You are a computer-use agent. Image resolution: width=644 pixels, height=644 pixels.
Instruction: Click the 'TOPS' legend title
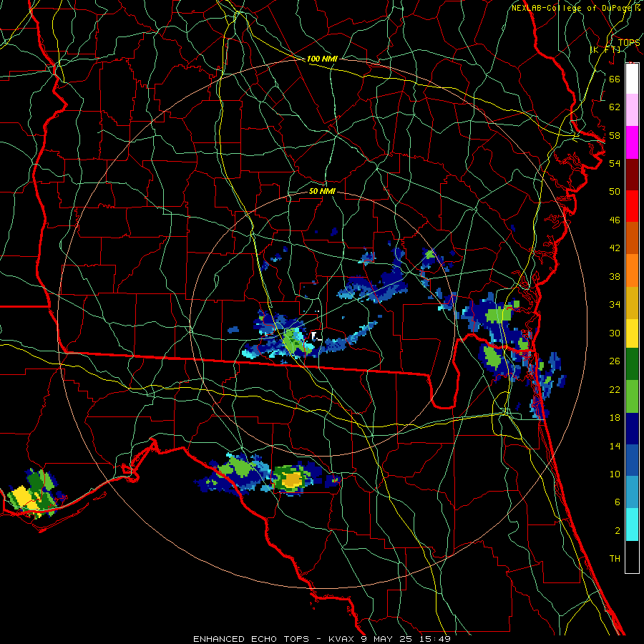coord(629,43)
